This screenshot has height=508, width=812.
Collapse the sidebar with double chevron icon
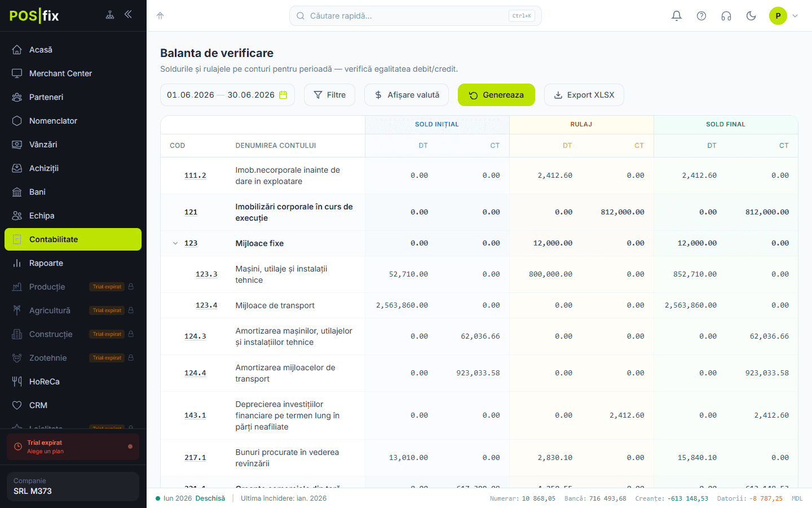128,15
